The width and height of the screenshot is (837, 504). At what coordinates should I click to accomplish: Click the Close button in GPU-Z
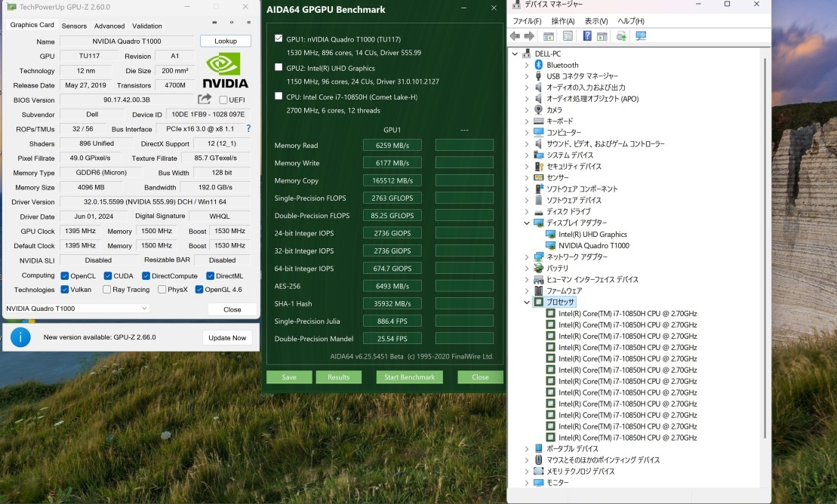[x=232, y=309]
